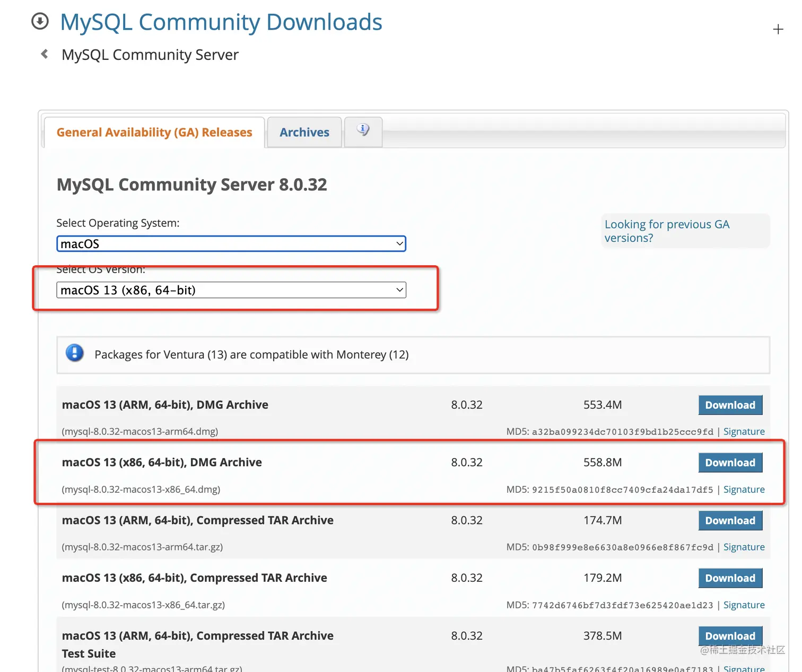Click the 378.5M file size

[603, 636]
